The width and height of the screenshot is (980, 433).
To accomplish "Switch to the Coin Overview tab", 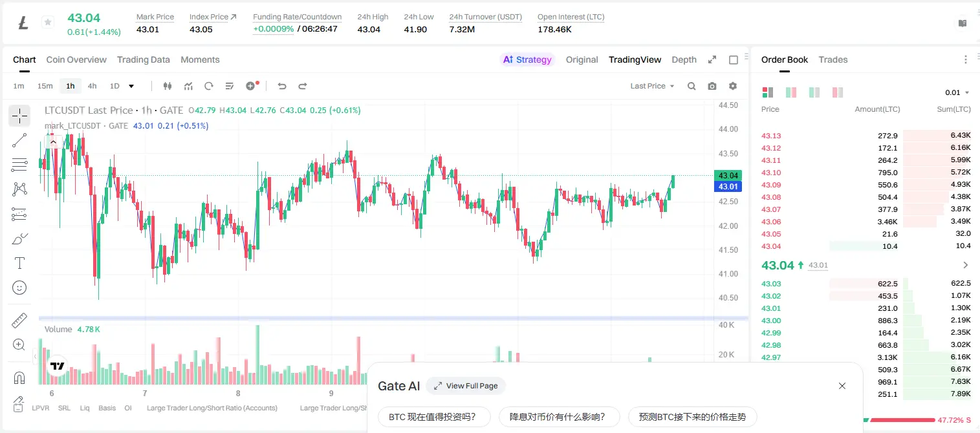I will coord(76,59).
